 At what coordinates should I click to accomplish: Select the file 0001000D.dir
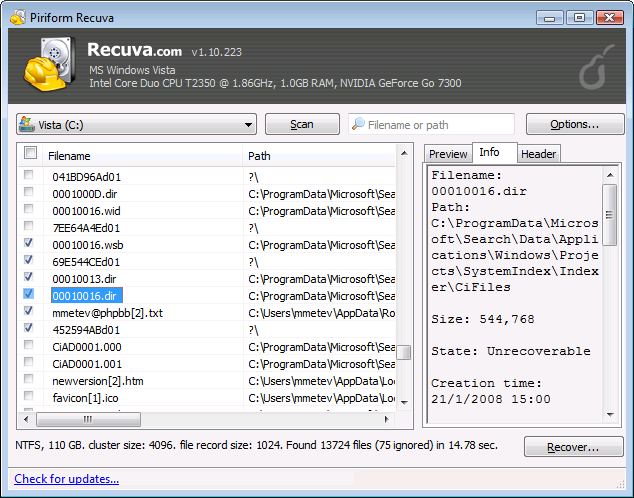[85, 194]
